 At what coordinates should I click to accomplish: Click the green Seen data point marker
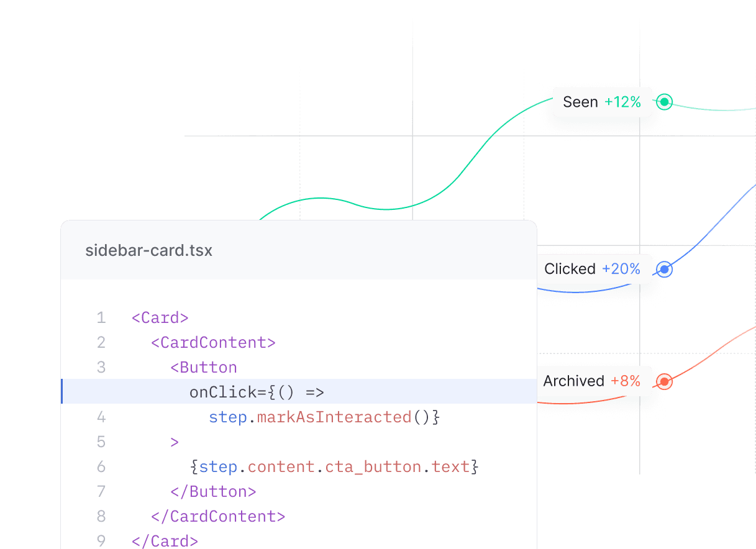tap(665, 102)
